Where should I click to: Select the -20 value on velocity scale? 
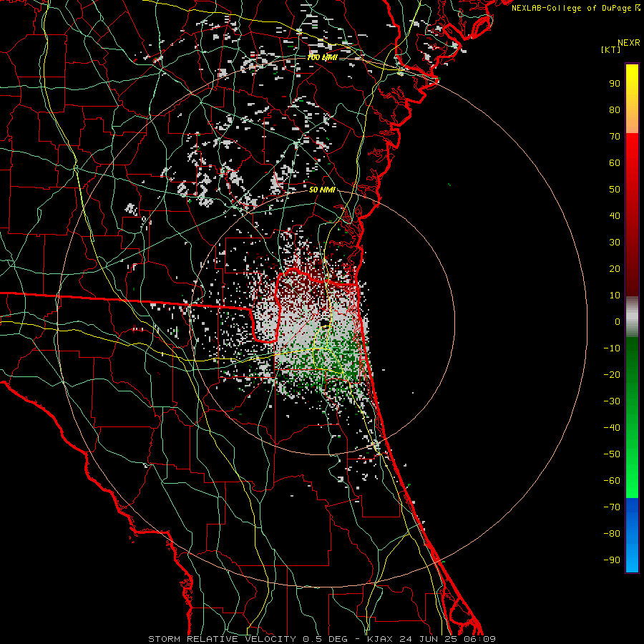[x=612, y=374]
